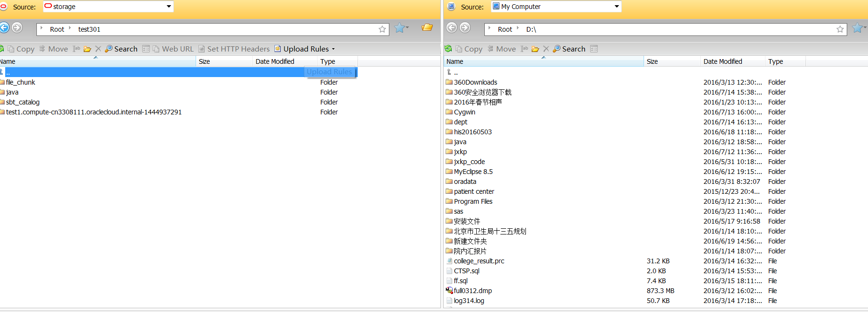Open properties icon in the storage toolbar
The image size is (868, 312).
tap(146, 49)
